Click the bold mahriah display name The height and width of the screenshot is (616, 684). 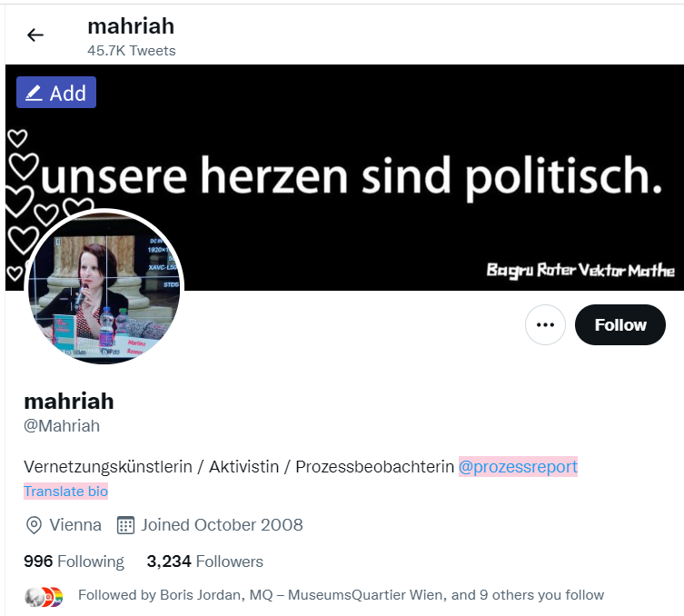click(x=69, y=401)
